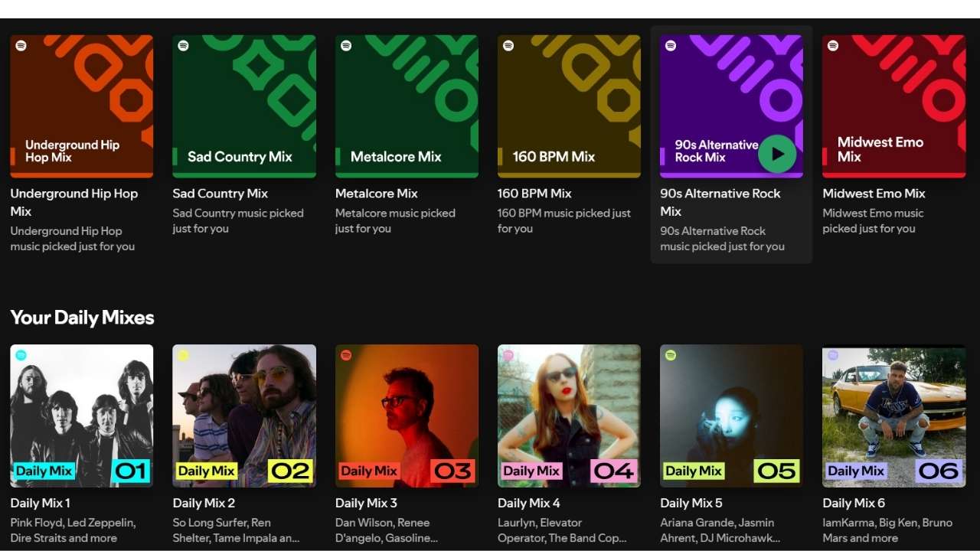Open the orange Underground Hip Hop Mix cover art
Image resolution: width=980 pixels, height=551 pixels.
click(82, 106)
